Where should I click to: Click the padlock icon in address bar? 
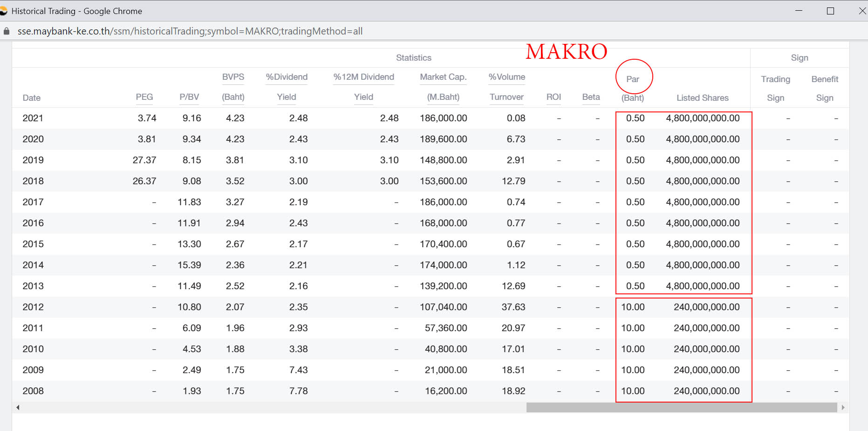coord(7,31)
